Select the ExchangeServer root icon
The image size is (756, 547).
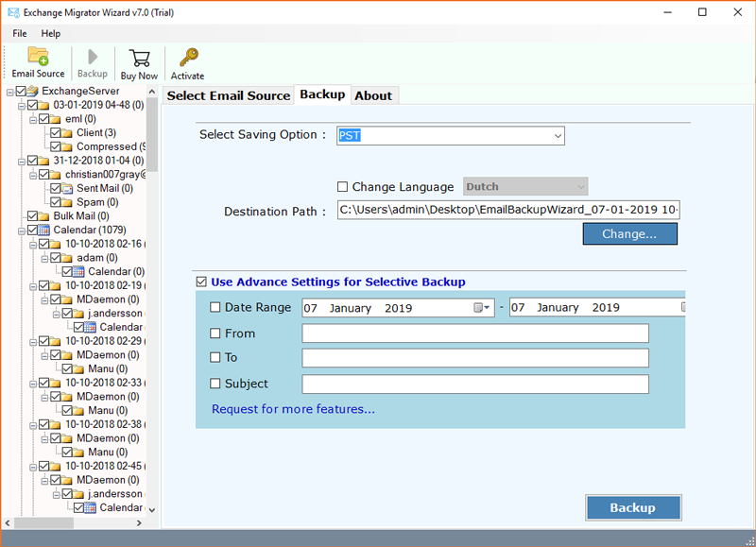32,91
